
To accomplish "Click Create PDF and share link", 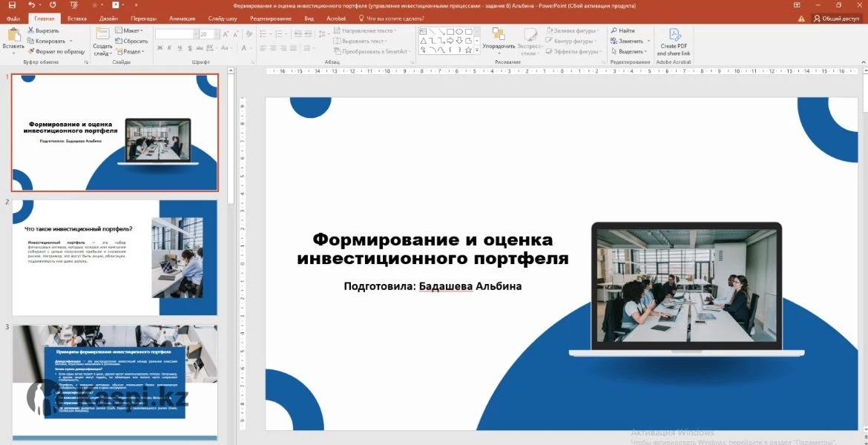I will click(673, 42).
